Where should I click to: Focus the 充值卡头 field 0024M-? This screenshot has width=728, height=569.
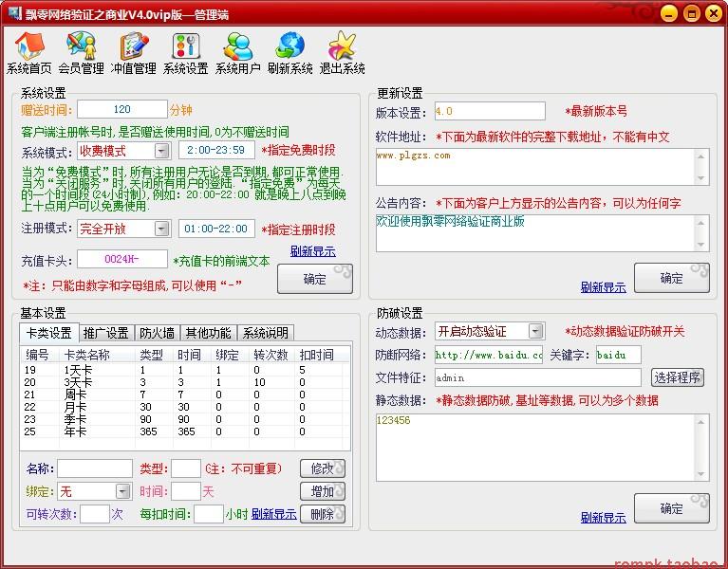(122, 259)
